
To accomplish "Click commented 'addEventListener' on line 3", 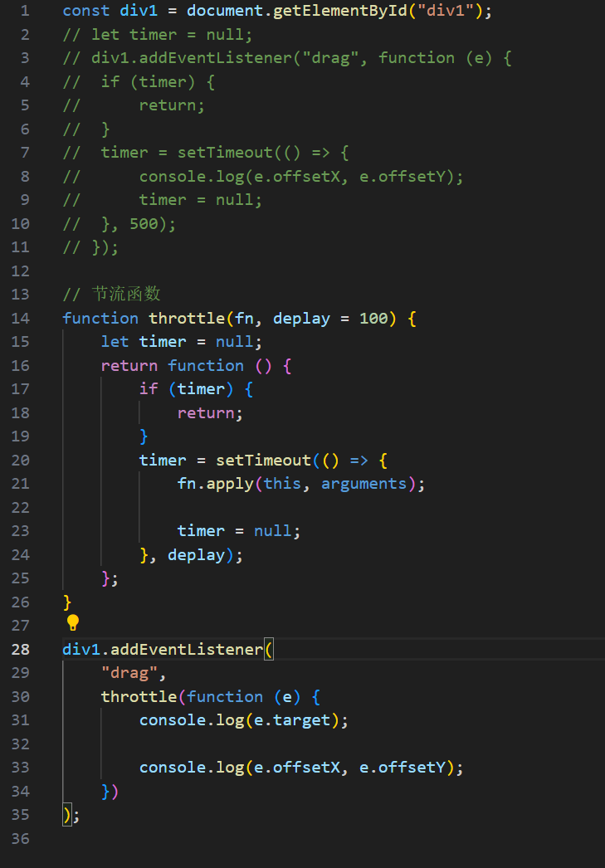I will [x=215, y=58].
